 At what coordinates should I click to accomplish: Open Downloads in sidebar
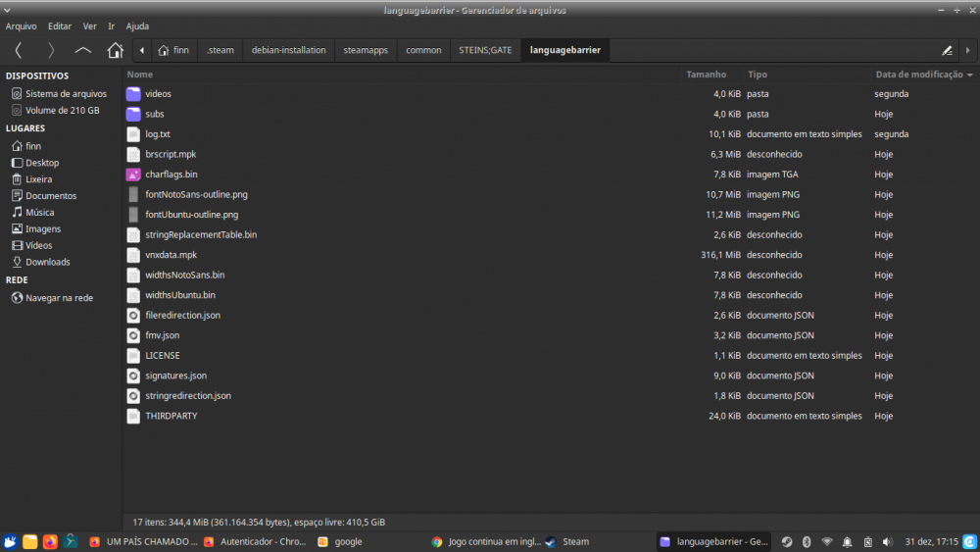tap(41, 262)
